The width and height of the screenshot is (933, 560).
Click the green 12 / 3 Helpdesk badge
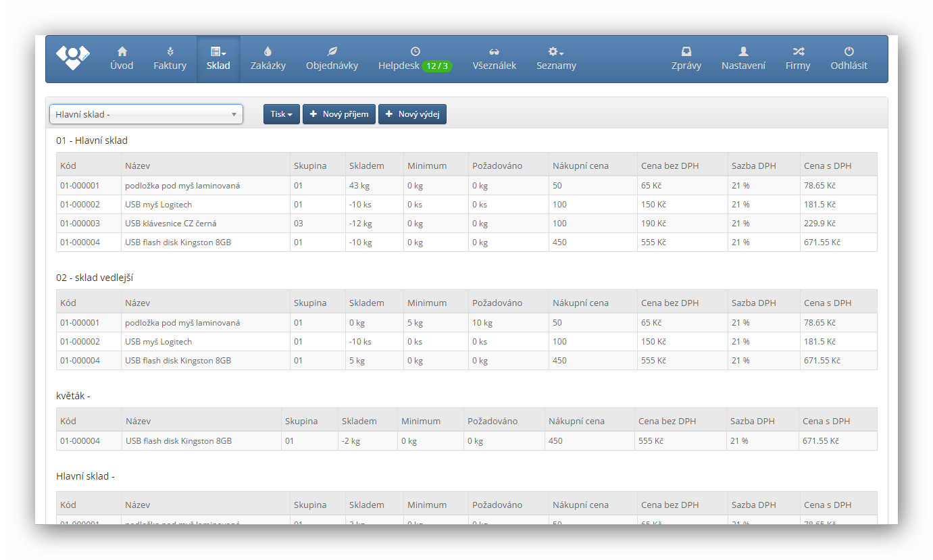(x=437, y=66)
